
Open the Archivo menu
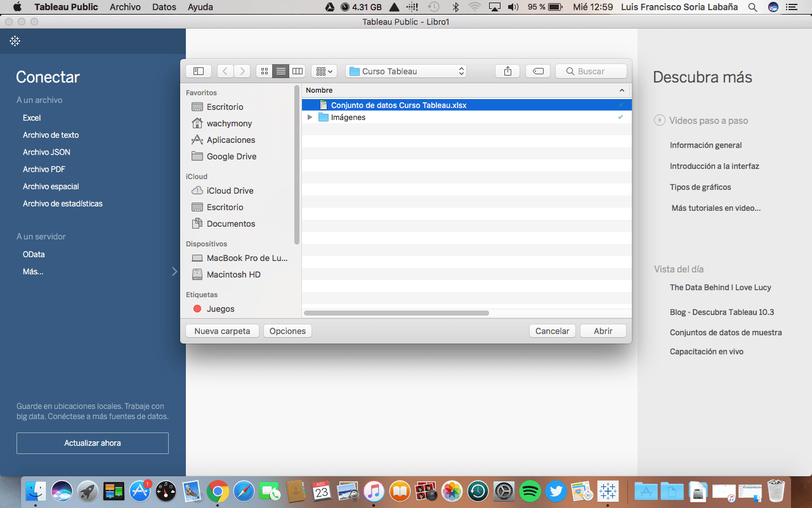tap(125, 7)
